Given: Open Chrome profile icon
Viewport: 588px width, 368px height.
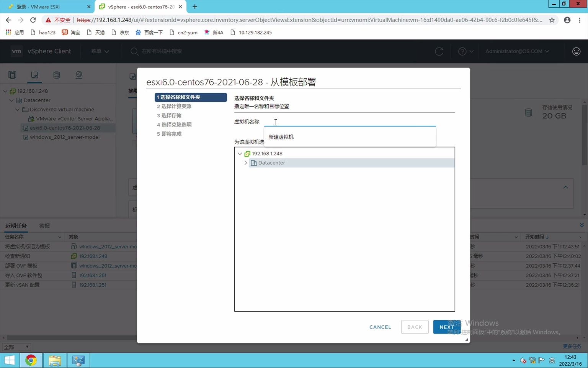Looking at the screenshot, I should 567,20.
